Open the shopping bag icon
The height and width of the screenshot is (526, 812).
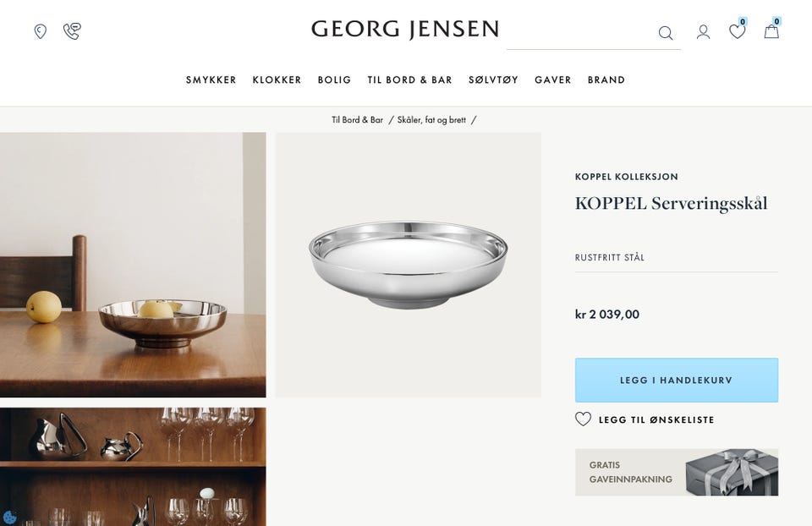coord(771,31)
